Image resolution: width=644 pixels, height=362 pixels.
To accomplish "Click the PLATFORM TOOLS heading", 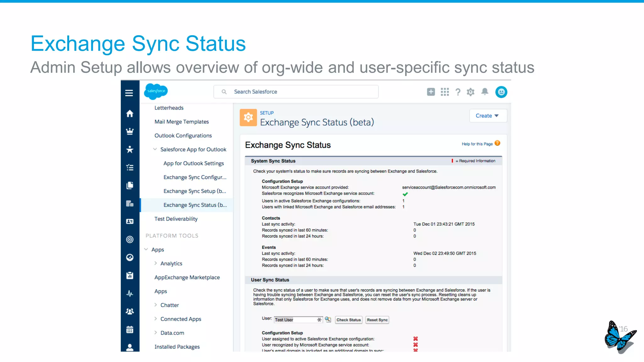I will [x=172, y=236].
